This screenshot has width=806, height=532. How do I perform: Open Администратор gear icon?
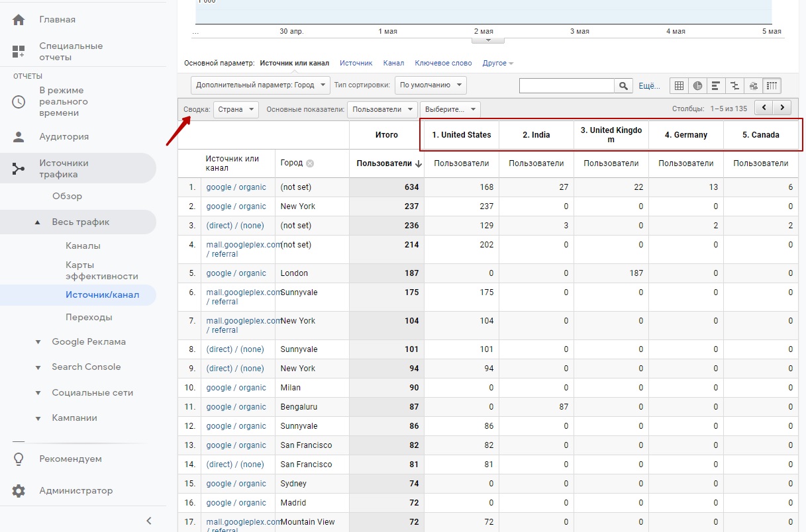point(19,491)
